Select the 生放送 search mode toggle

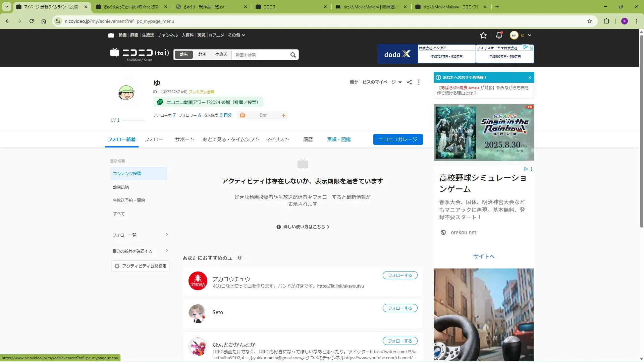[x=221, y=55]
